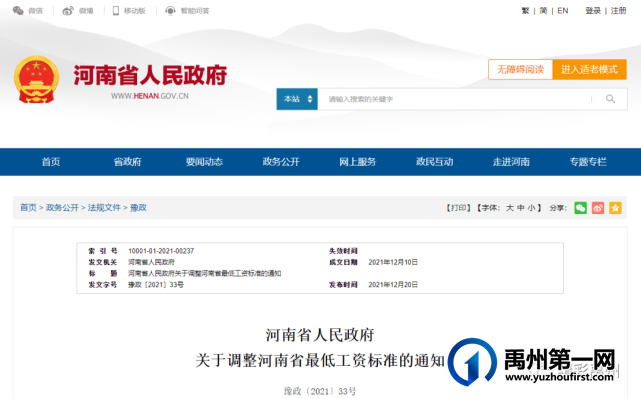Open the 省政府 navigation tab
Screen dimensions: 641x399
128,161
